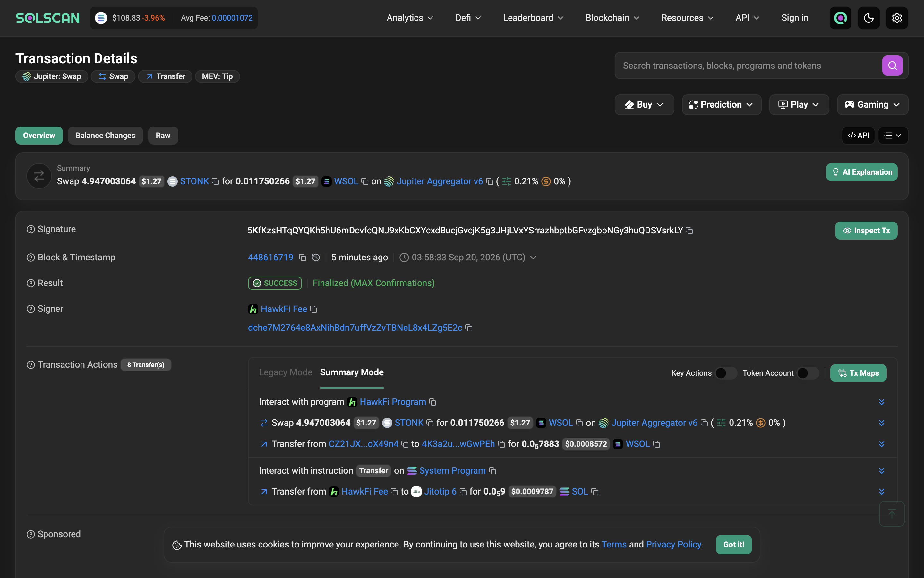
Task: Copy System Program address
Action: (492, 471)
